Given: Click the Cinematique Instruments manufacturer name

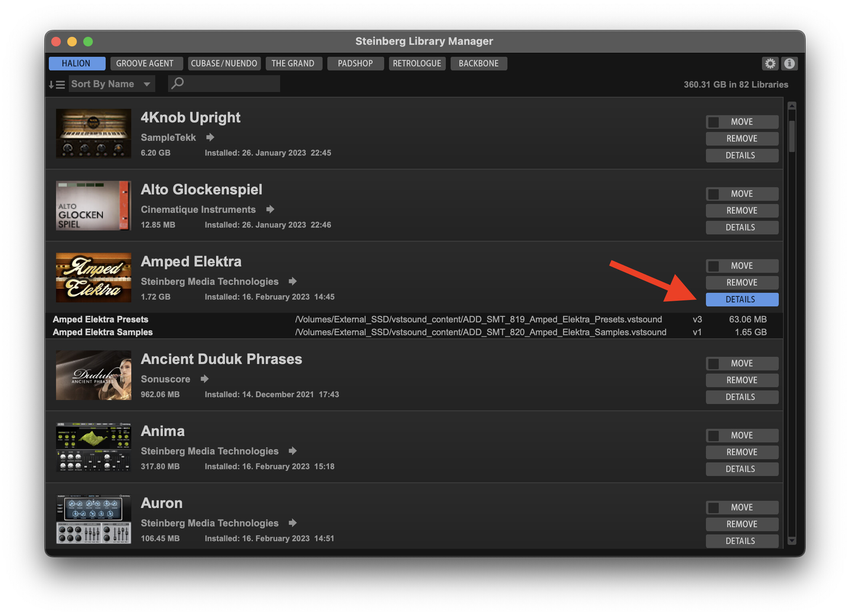Looking at the screenshot, I should (x=198, y=210).
